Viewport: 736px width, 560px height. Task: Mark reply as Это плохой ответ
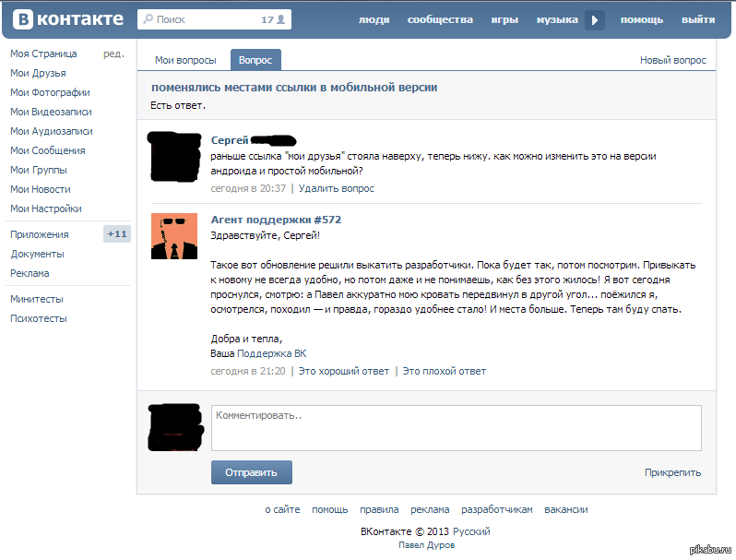coord(444,371)
